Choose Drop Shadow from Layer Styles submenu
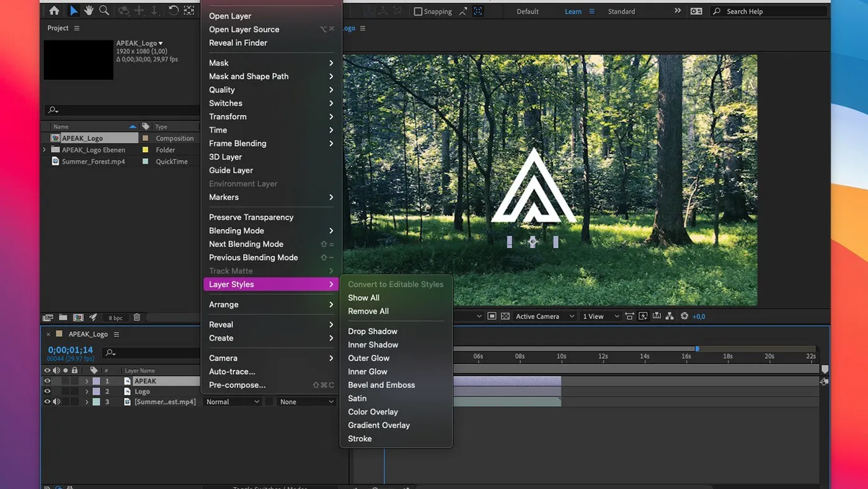This screenshot has width=868, height=489. pyautogui.click(x=373, y=331)
